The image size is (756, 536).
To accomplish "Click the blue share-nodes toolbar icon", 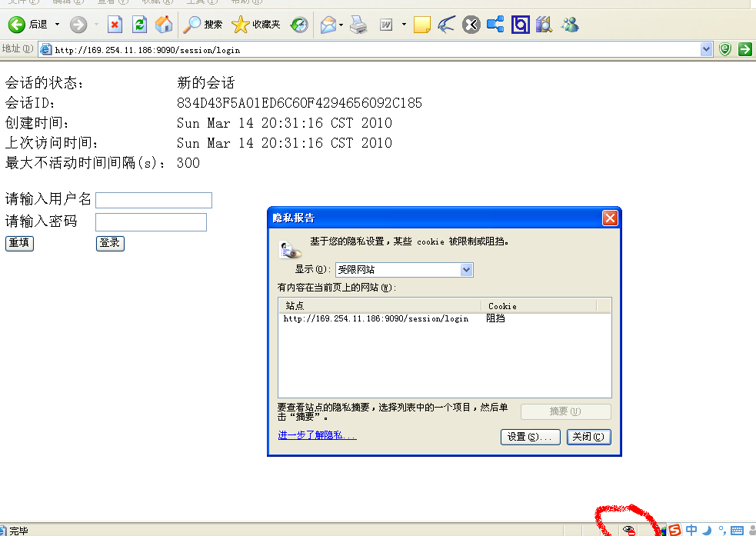I will click(x=495, y=24).
